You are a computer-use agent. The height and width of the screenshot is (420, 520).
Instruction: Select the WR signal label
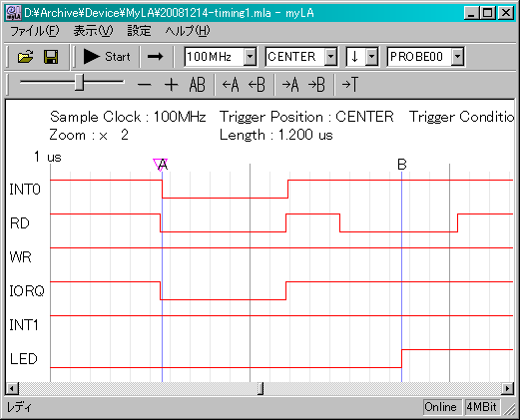20,257
